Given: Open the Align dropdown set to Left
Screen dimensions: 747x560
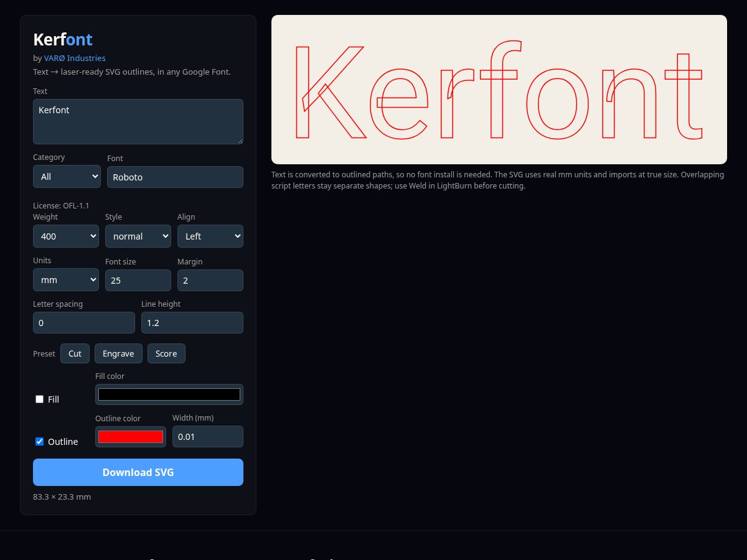Looking at the screenshot, I should [210, 236].
